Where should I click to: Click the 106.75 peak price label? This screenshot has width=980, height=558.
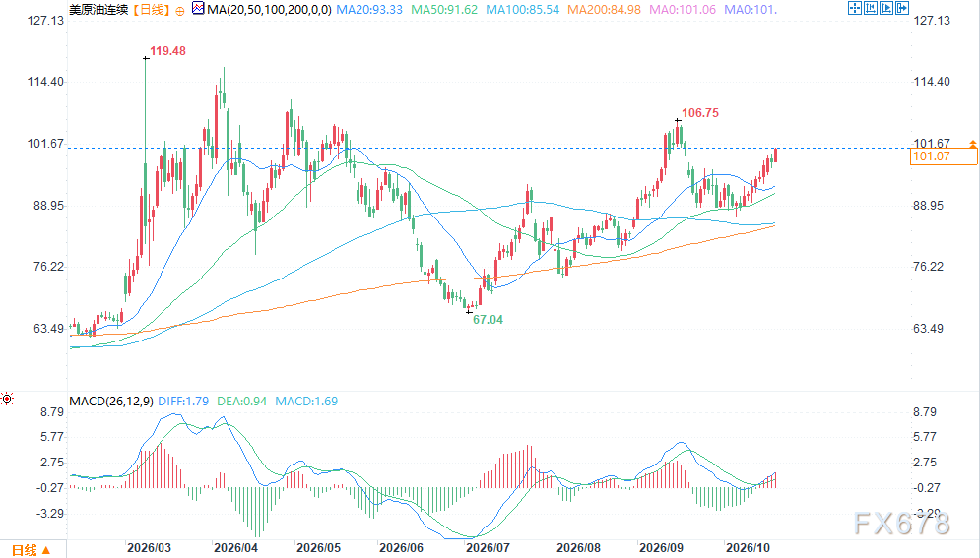(700, 113)
